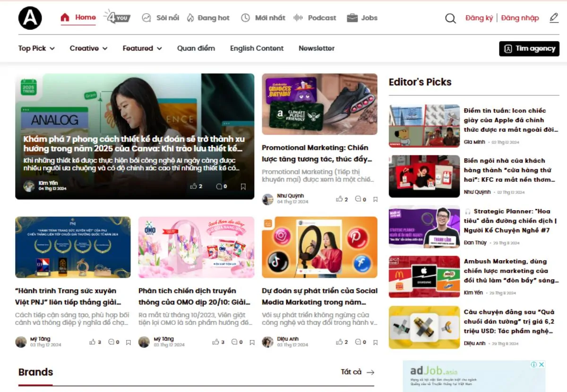Click the pink OMO campaign thumbnail
The width and height of the screenshot is (567, 392).
coord(196,247)
